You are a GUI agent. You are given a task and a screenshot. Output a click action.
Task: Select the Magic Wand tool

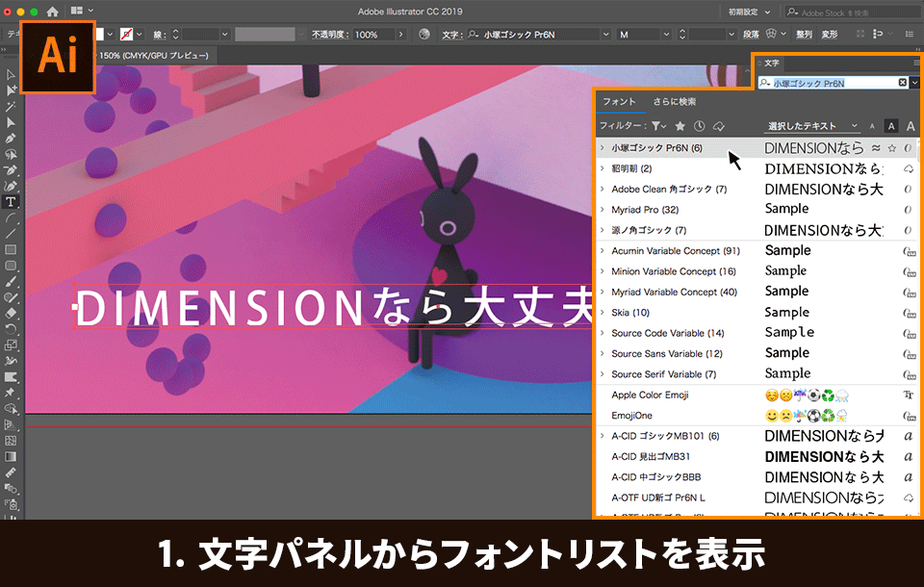coord(10,107)
